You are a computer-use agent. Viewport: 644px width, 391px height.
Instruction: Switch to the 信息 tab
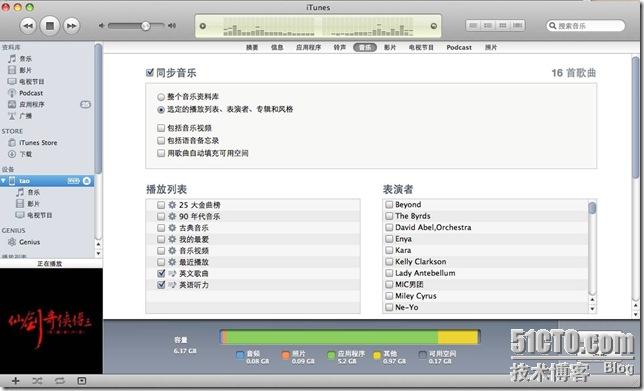277,48
